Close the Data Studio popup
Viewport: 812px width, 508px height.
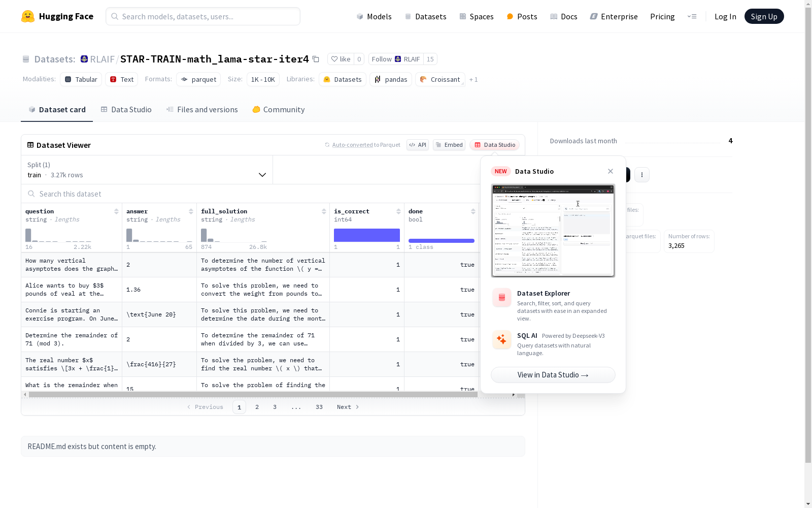coord(611,171)
